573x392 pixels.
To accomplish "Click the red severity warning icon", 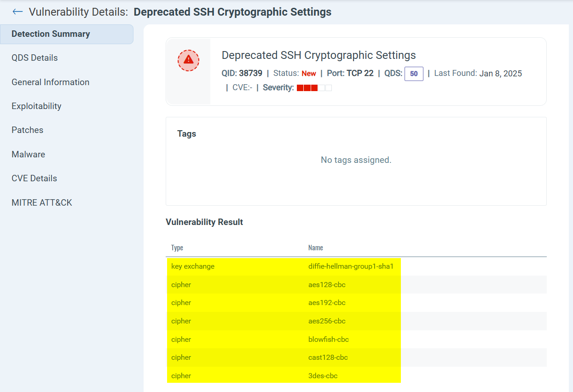I will tap(188, 60).
